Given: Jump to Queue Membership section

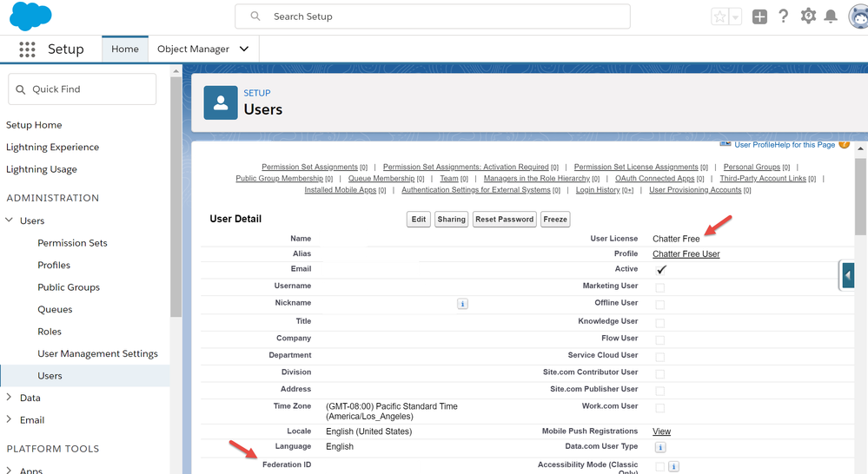Looking at the screenshot, I should [x=381, y=179].
